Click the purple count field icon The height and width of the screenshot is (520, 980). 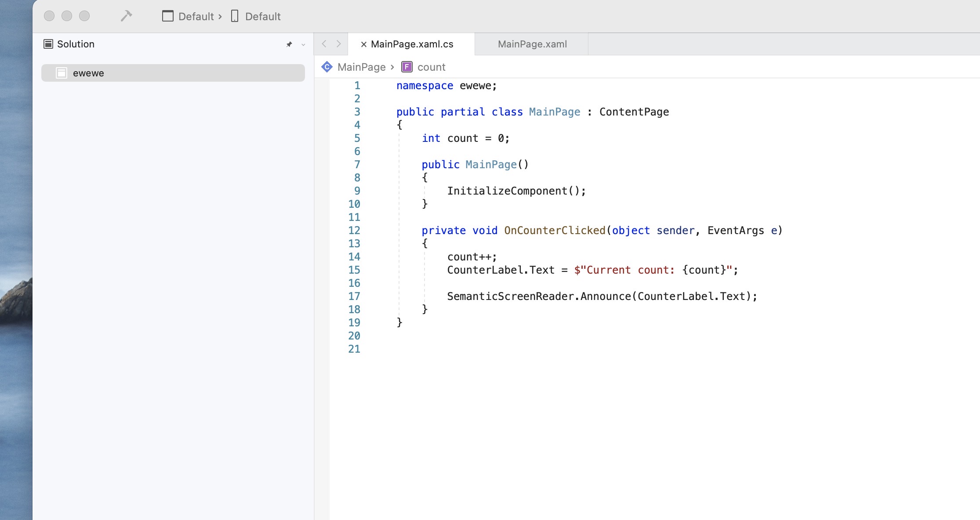[x=407, y=67]
